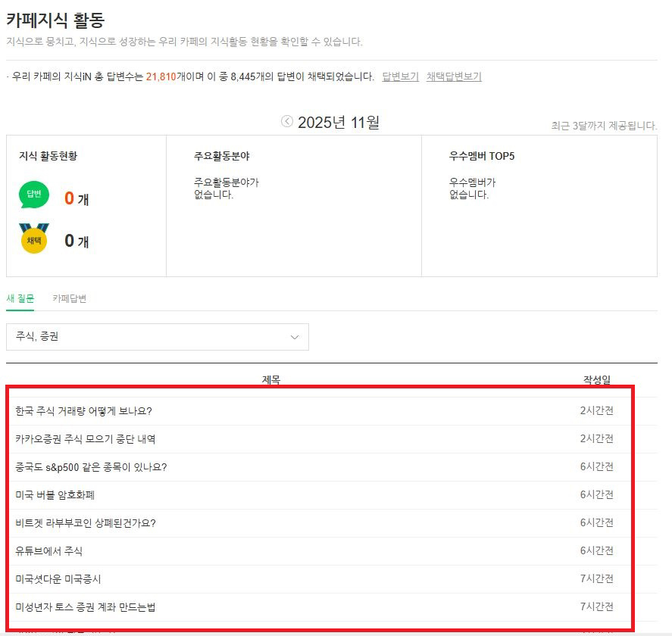Open question 한국 주식 거래량 어떻게 보나요?
The image size is (672, 636).
pos(84,411)
